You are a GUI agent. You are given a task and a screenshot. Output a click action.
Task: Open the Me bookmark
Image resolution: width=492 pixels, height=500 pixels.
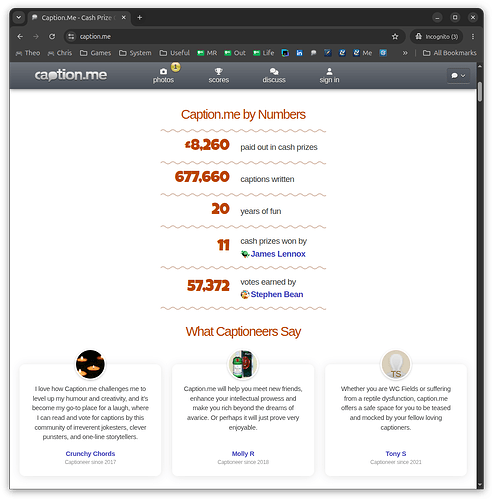pos(363,53)
